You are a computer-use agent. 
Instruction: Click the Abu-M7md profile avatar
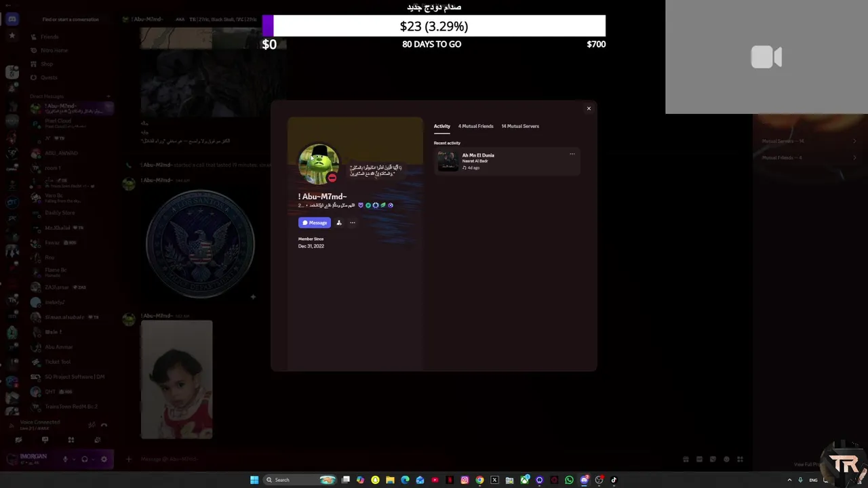[x=318, y=163]
